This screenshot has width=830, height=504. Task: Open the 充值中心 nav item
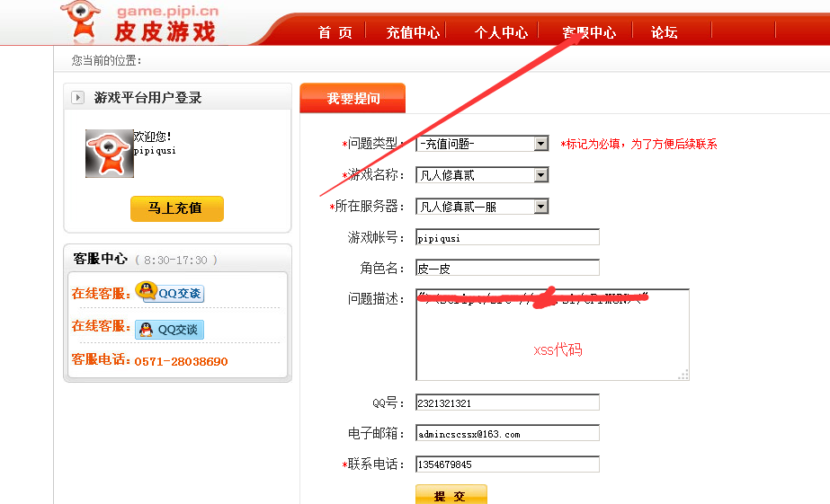click(x=413, y=32)
